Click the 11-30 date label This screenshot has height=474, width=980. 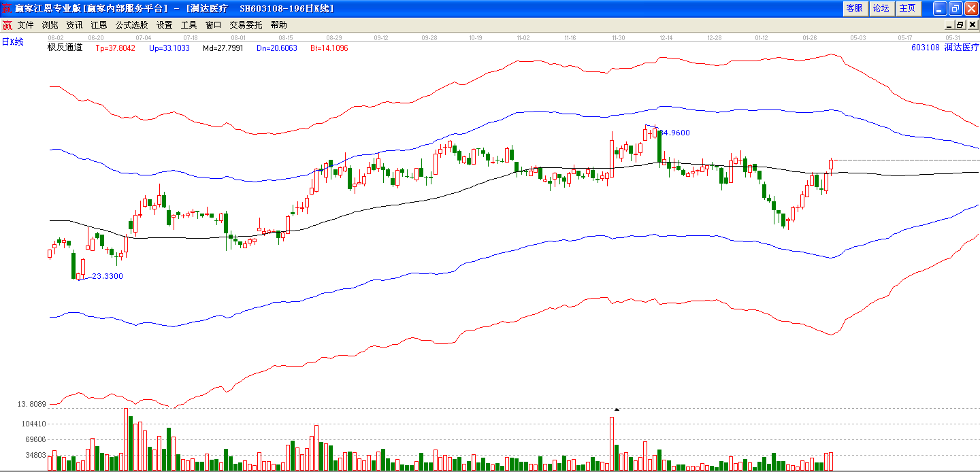point(619,38)
